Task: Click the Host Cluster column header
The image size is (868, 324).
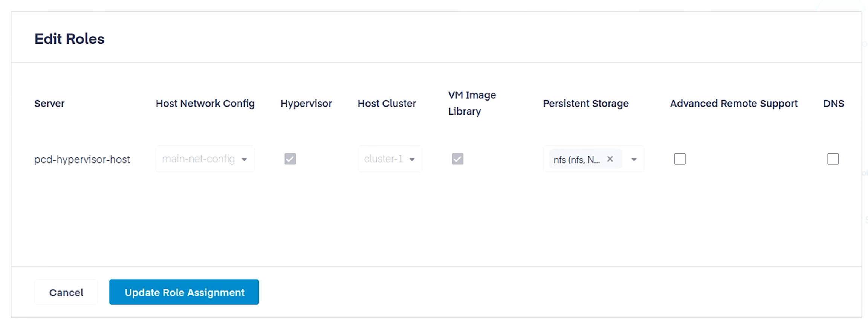Action: (387, 103)
